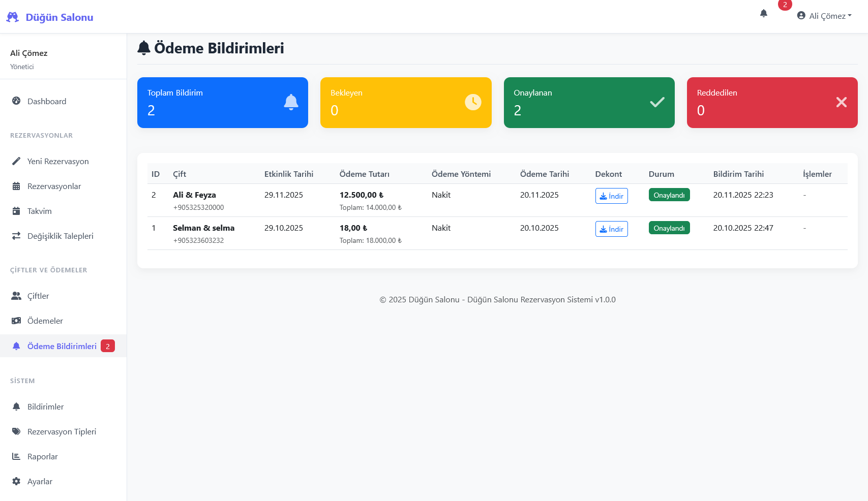Click the Yeni Rezervasyon pencil icon
This screenshot has width=868, height=501.
coord(16,161)
